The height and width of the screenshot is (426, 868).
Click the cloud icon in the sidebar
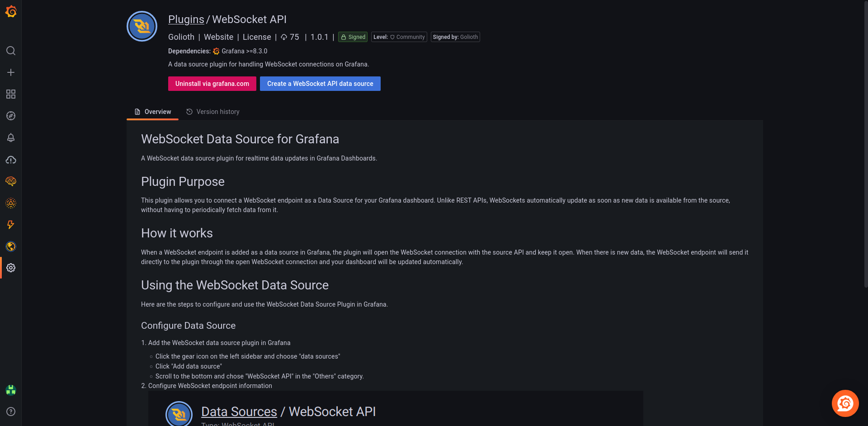tap(11, 160)
